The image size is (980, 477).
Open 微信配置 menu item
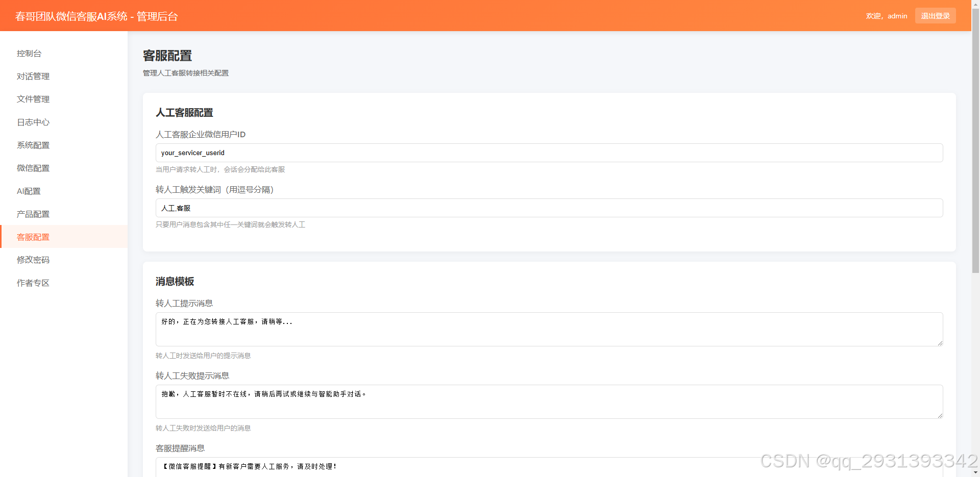click(x=64, y=168)
